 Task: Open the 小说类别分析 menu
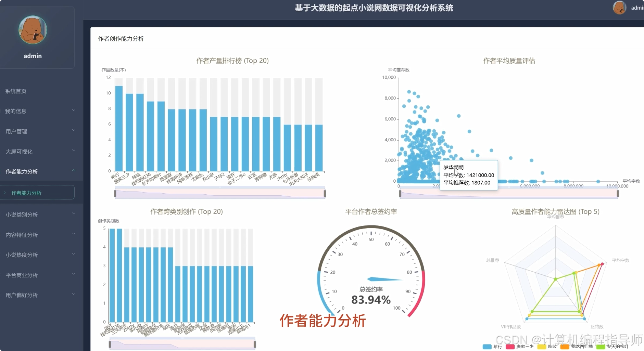pos(22,215)
